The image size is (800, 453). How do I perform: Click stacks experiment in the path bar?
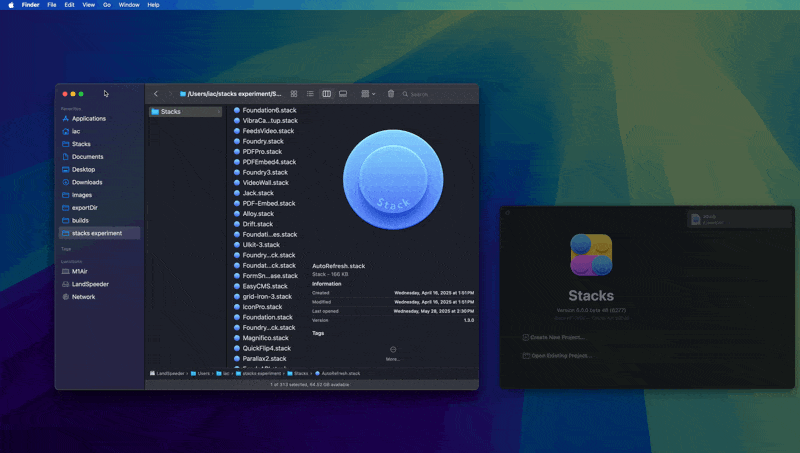click(258, 373)
